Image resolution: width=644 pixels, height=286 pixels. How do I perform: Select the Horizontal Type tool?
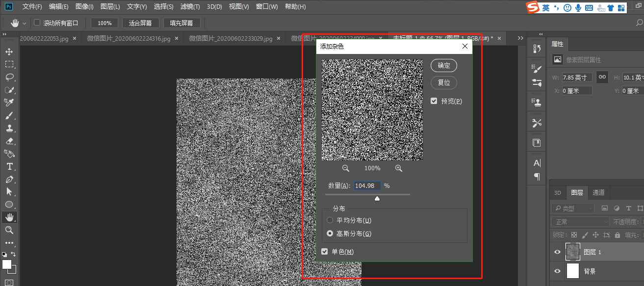pyautogui.click(x=10, y=166)
